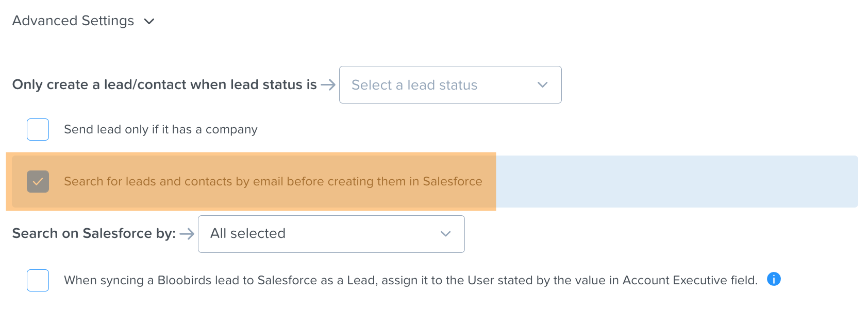Screen dimensions: 868x326
Task: Click the chevron in lead status dropdown
Action: click(542, 84)
